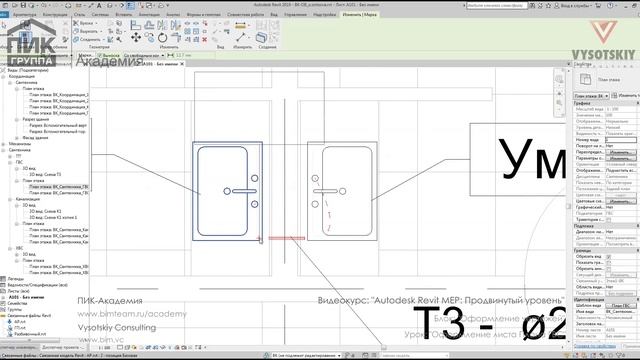Click the navigation wheel icon in view
This screenshot has height=360, width=640.
pyautogui.click(x=559, y=79)
